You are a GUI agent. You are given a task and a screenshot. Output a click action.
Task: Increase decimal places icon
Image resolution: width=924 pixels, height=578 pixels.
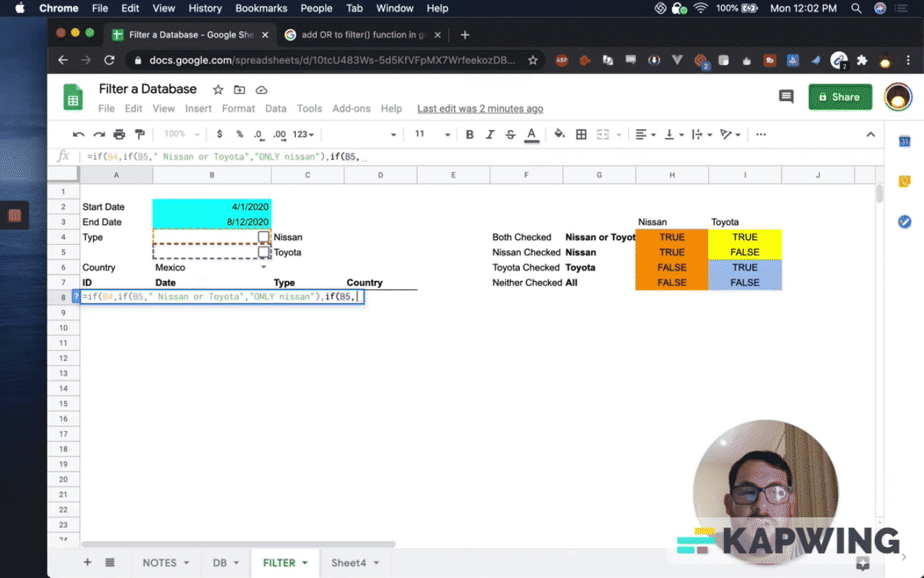point(279,134)
